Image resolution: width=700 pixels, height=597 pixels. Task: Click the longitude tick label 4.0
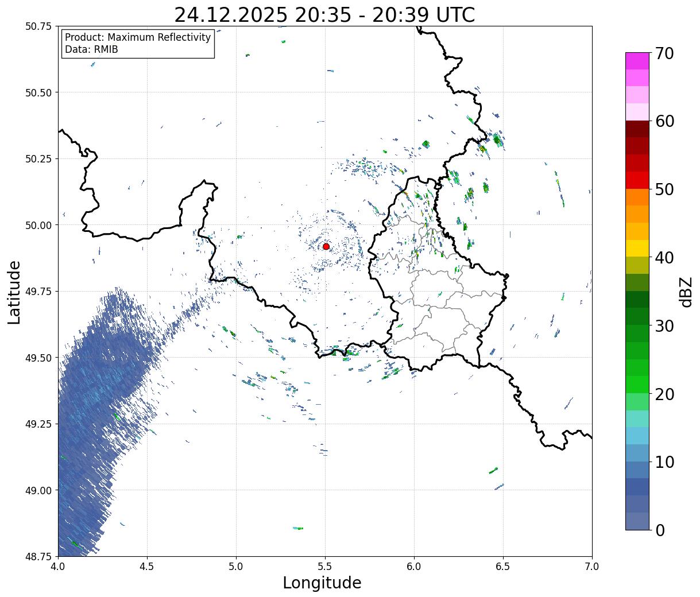click(x=58, y=566)
